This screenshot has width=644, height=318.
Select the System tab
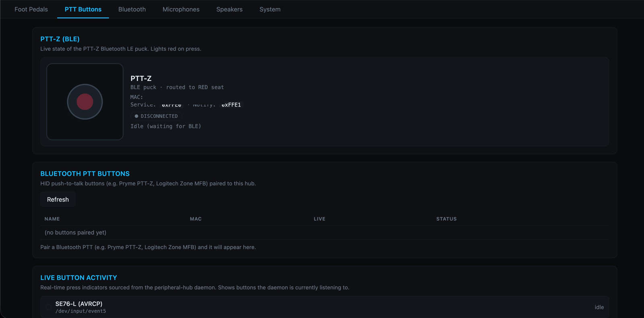pos(270,9)
